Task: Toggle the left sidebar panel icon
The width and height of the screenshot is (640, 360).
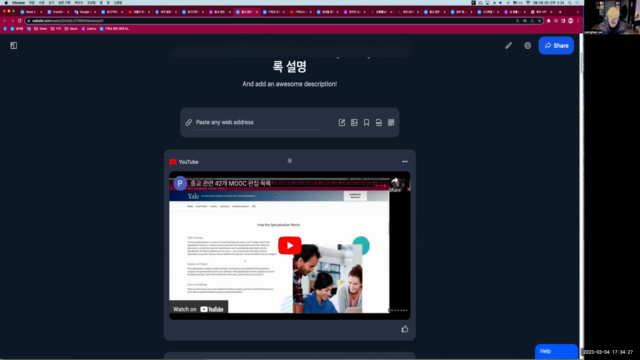Action: pyautogui.click(x=13, y=46)
